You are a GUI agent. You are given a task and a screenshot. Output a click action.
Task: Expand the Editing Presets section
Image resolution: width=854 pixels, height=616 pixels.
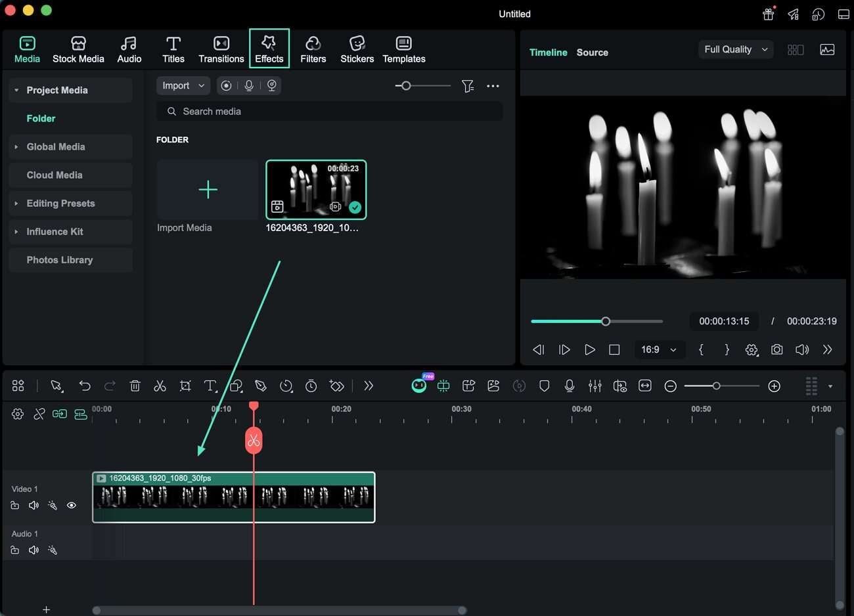tap(16, 204)
